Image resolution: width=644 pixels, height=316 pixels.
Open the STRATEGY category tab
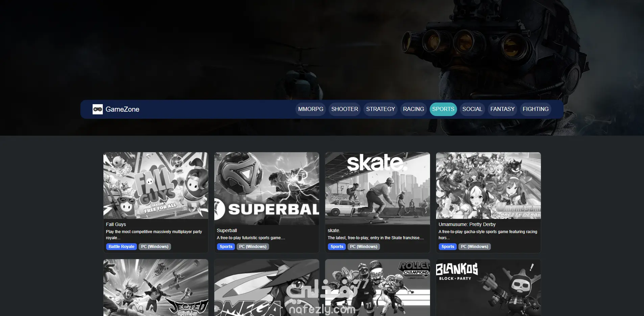[380, 109]
